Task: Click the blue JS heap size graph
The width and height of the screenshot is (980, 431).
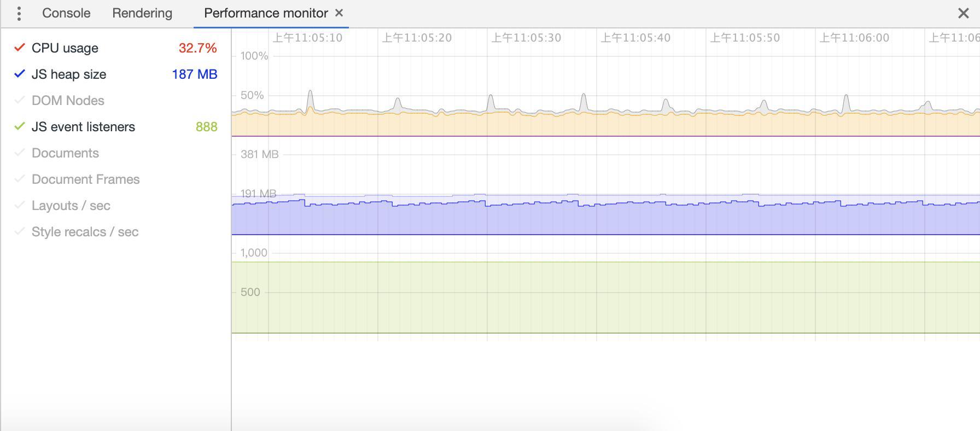Action: pyautogui.click(x=602, y=219)
